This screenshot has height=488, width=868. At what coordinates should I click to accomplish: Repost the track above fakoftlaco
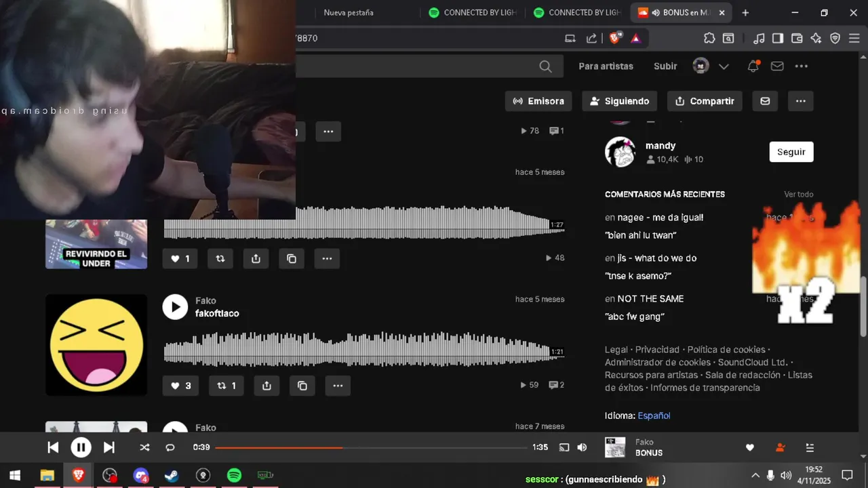[x=220, y=258]
